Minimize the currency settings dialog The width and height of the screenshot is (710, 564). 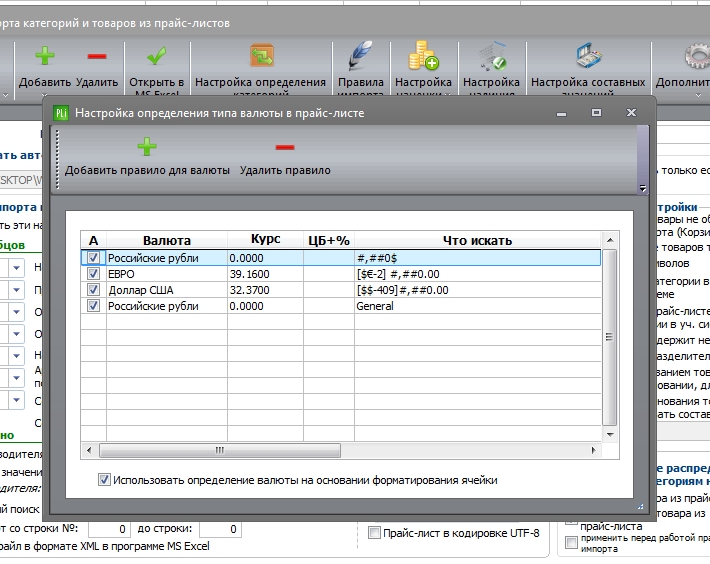(x=561, y=113)
